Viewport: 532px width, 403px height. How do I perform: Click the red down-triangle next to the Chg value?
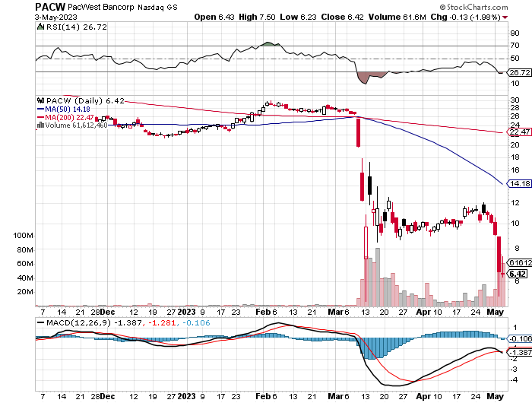(x=505, y=17)
